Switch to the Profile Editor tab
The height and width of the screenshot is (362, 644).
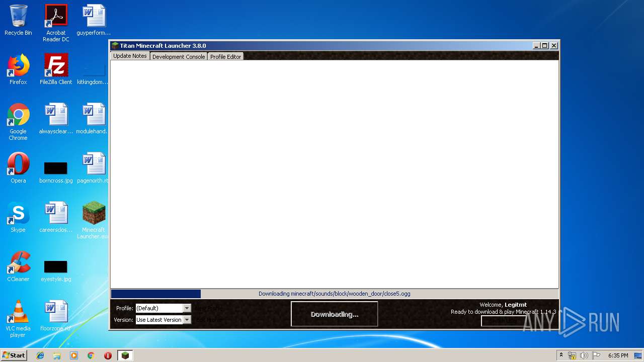(x=225, y=57)
